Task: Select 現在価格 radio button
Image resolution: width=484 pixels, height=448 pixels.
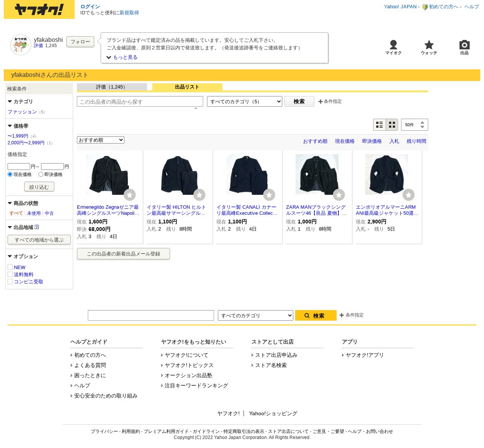Action: (10, 174)
